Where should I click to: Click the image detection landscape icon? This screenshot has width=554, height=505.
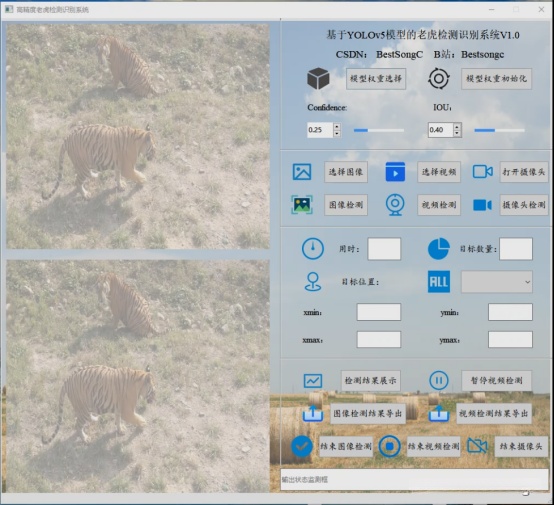coord(302,205)
